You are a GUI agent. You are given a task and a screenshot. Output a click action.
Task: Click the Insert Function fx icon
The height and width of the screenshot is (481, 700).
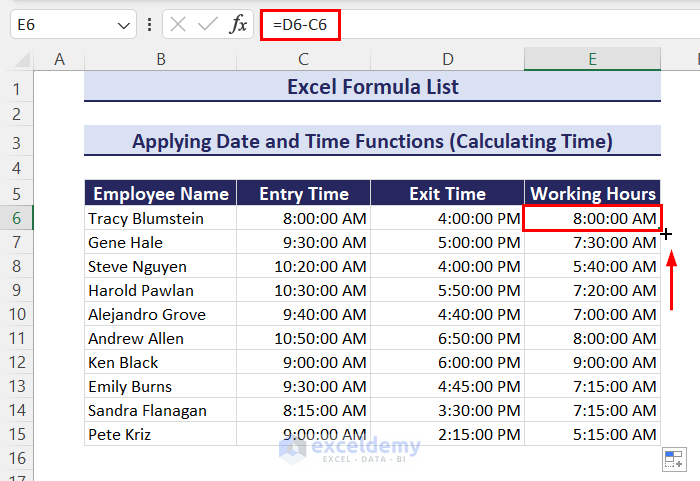(238, 24)
